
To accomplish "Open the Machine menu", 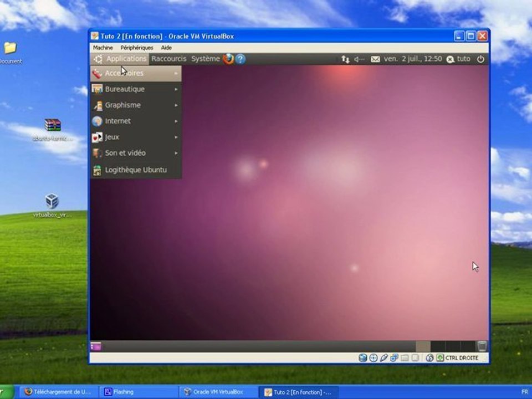I will coord(103,48).
